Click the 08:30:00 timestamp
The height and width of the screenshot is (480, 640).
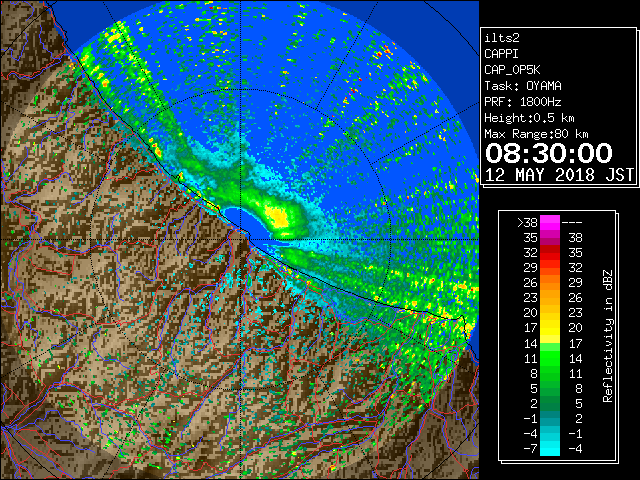549,153
